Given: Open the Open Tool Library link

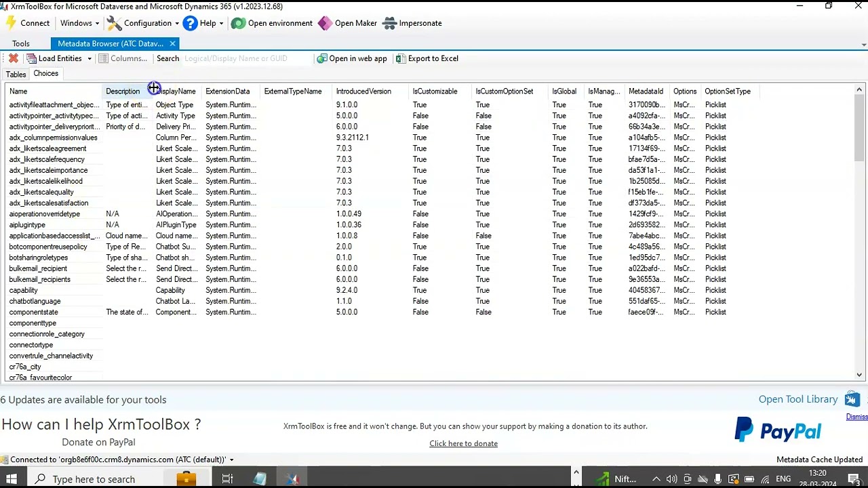Looking at the screenshot, I should tap(798, 399).
